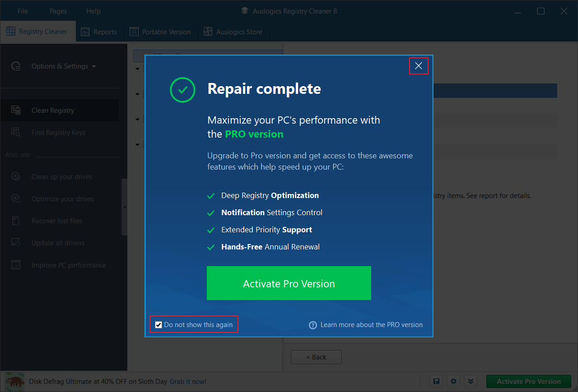The image size is (578, 392).
Task: Click the Clean up your drives icon
Action: tap(16, 177)
